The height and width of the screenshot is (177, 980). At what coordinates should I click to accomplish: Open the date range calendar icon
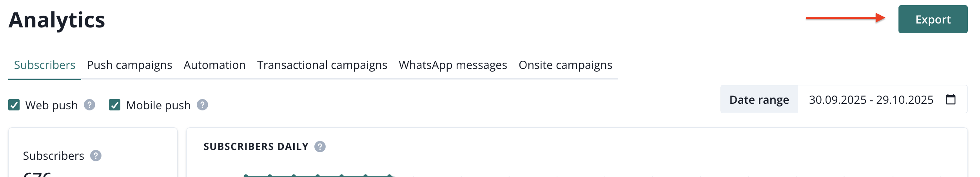click(951, 99)
